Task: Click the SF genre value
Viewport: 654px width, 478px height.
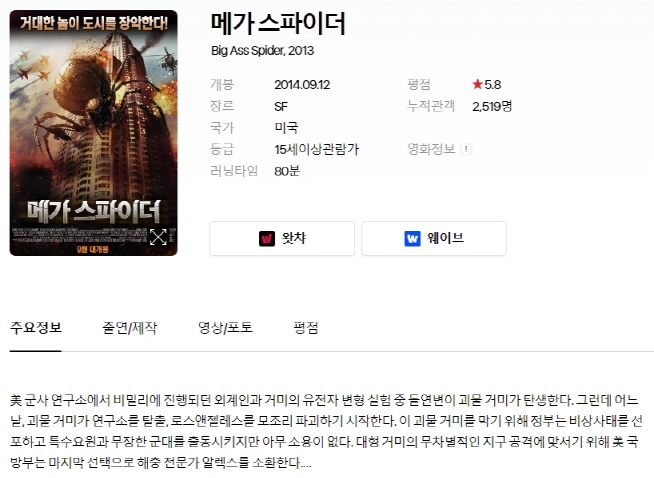Action: pyautogui.click(x=281, y=106)
